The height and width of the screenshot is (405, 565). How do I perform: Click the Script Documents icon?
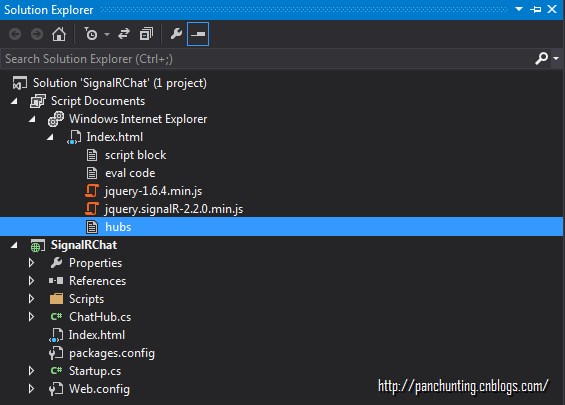(x=38, y=101)
